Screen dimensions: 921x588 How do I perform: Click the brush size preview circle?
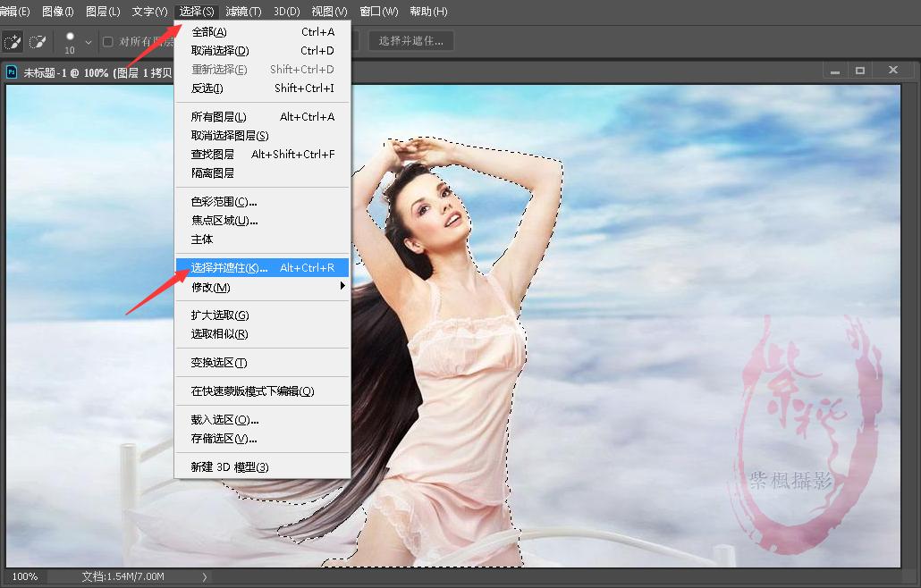click(72, 38)
